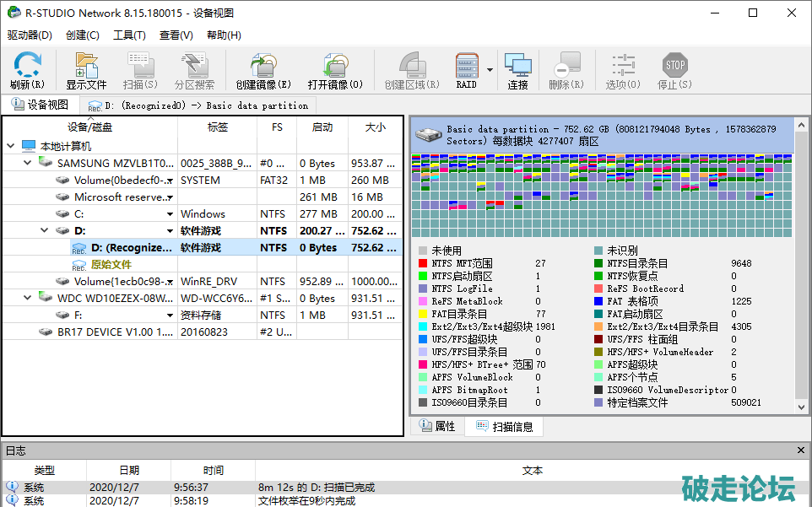Open the 工具(T) menu
Screen dimensions: 812x507
coord(129,35)
